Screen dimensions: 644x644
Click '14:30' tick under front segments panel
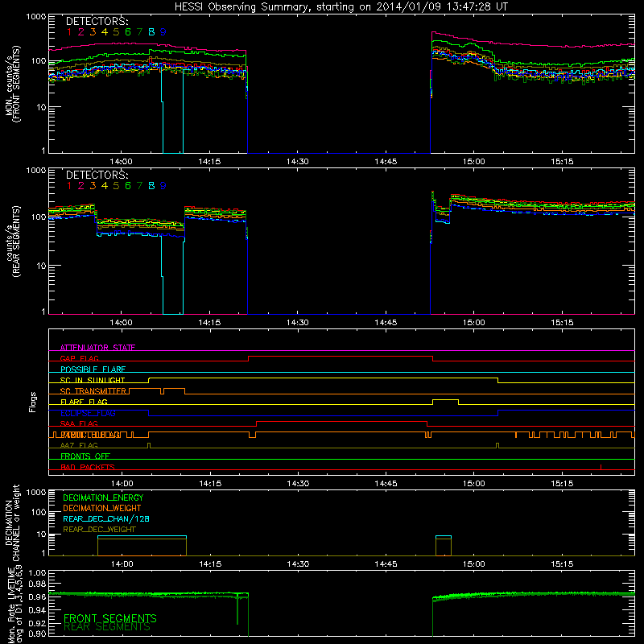(x=297, y=162)
